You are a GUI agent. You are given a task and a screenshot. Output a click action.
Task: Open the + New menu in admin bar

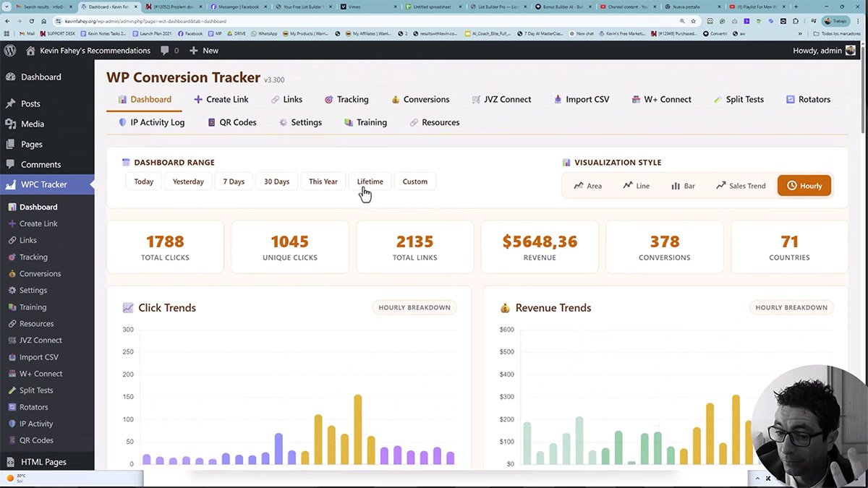[x=204, y=51]
